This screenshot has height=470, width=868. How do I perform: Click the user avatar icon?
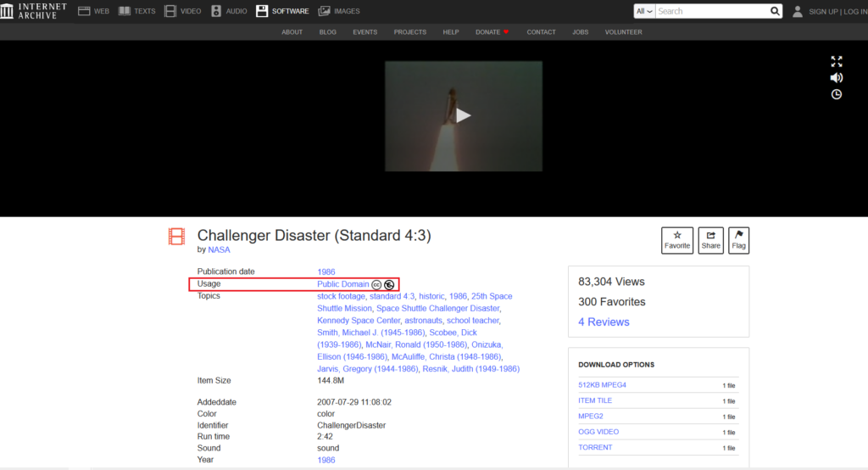797,11
